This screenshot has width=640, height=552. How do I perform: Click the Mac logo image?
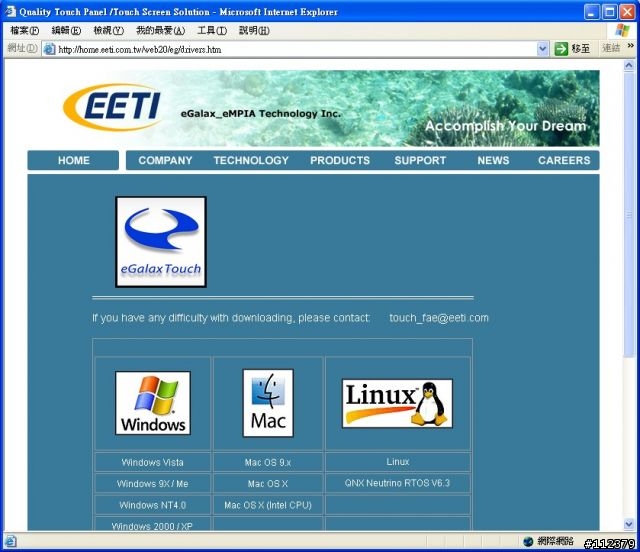pos(268,403)
